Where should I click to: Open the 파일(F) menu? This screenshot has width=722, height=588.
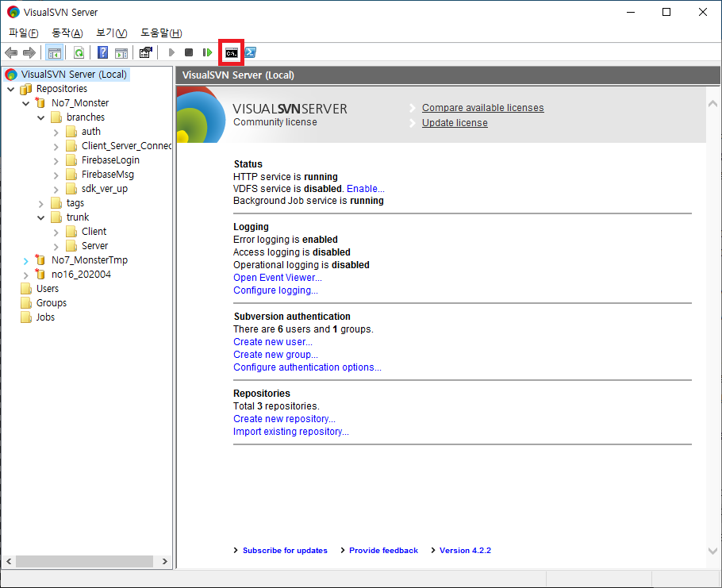click(x=24, y=33)
